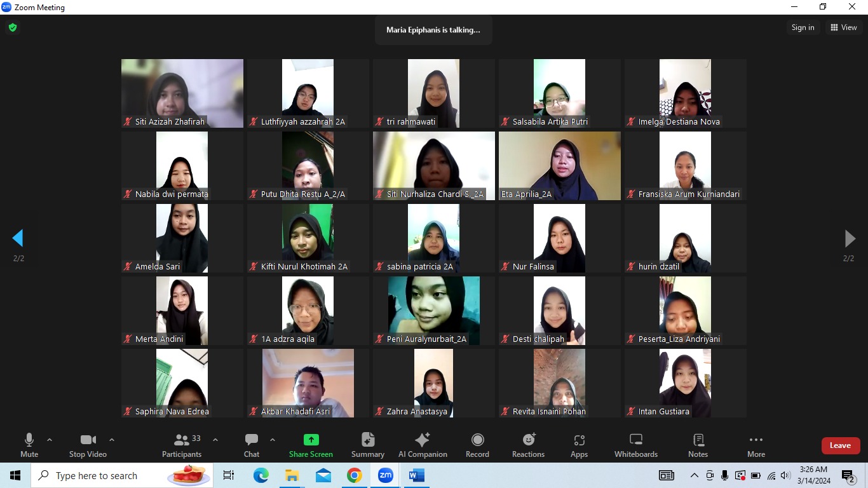This screenshot has height=488, width=868.
Task: Click the Sign in button
Action: (803, 27)
